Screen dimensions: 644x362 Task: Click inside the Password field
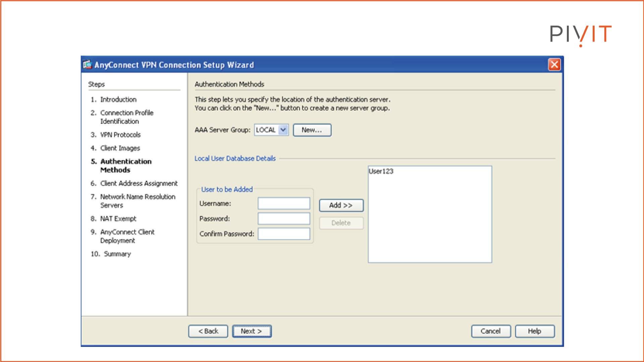pyautogui.click(x=283, y=218)
